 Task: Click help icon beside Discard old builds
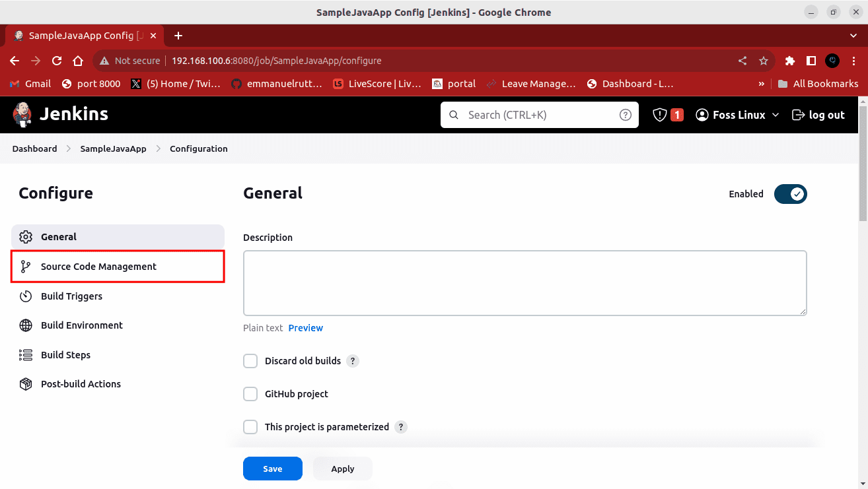(x=353, y=361)
